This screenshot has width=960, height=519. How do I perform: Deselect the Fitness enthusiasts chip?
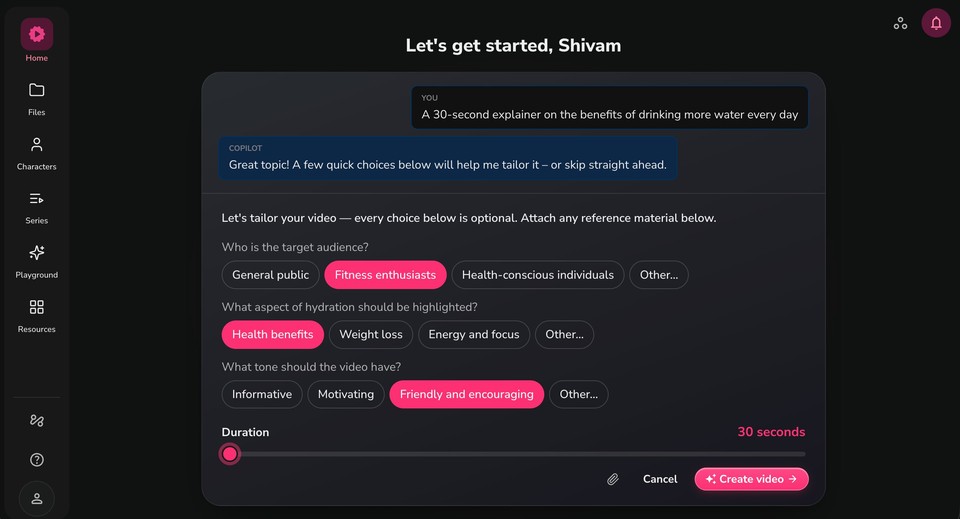coord(385,275)
